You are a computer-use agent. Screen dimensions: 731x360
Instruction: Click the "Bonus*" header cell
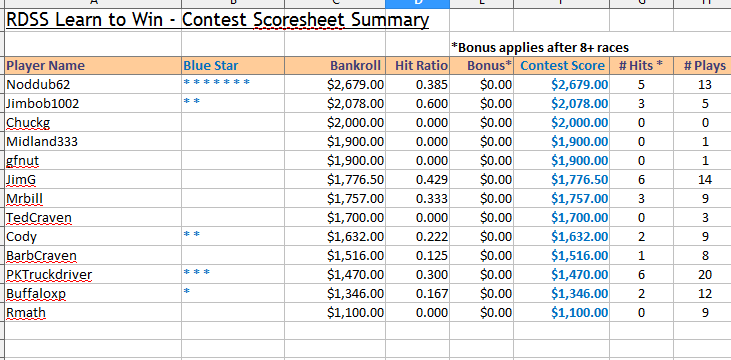[x=482, y=66]
